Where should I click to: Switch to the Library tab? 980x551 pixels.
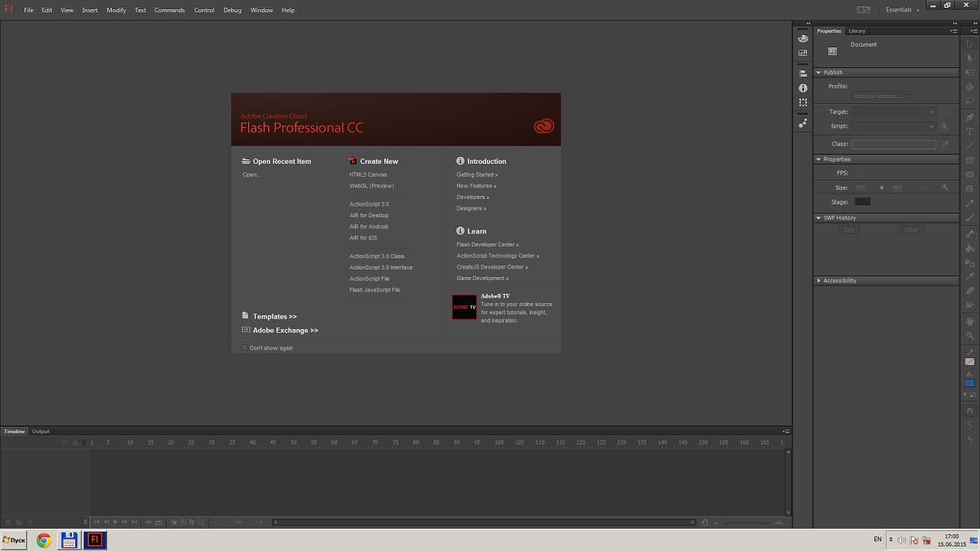tap(857, 31)
